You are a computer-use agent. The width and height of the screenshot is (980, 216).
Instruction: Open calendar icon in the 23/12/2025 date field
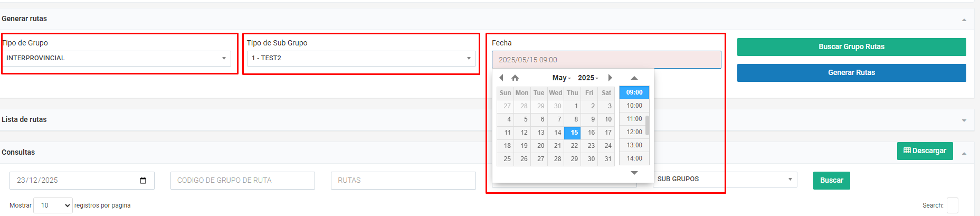tap(143, 181)
